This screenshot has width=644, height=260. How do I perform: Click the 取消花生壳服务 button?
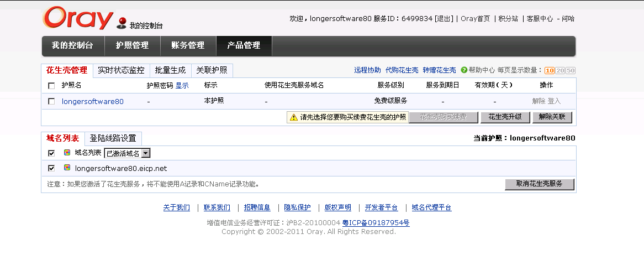[x=539, y=184]
